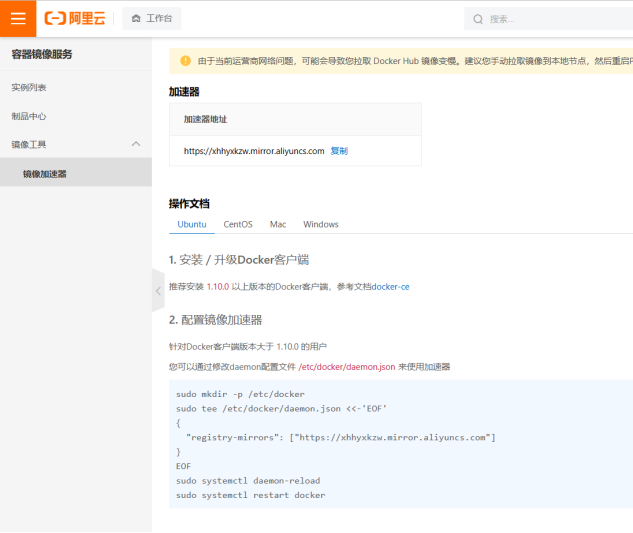633x533 pixels.
Task: Click the 'sudo systemctl restart docker' line
Action: [250, 495]
